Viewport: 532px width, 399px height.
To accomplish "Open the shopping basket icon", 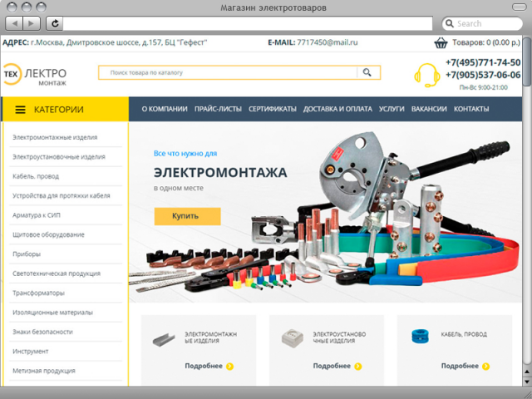I will [441, 42].
